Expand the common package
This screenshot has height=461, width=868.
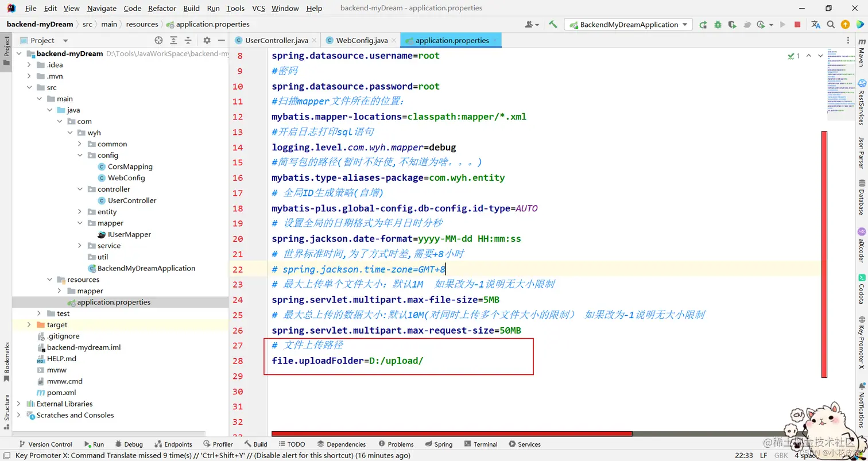[x=80, y=144]
